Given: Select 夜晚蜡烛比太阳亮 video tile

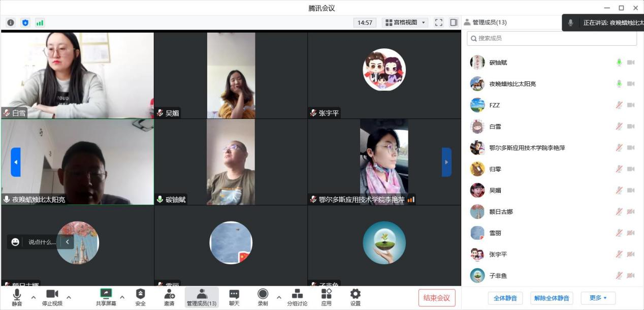Looking at the screenshot, I should tap(77, 162).
